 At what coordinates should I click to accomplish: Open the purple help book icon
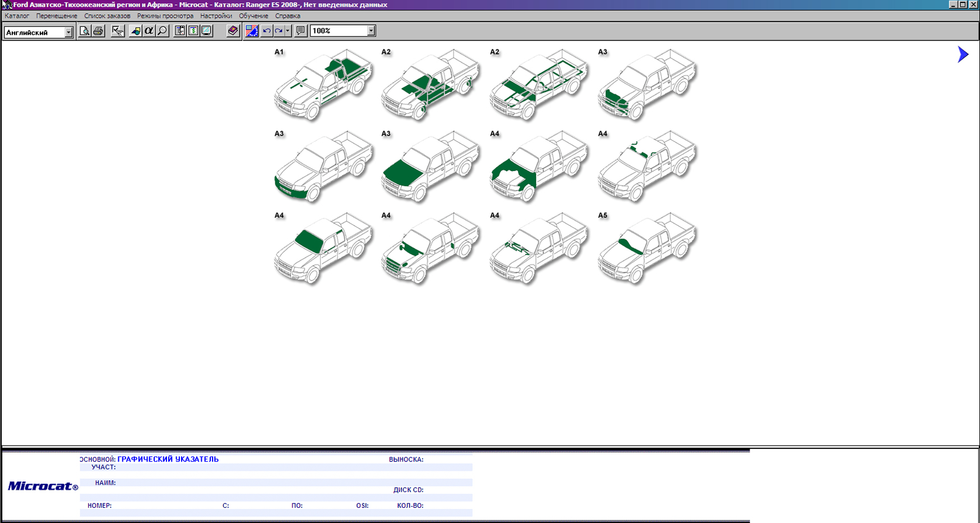tap(233, 31)
